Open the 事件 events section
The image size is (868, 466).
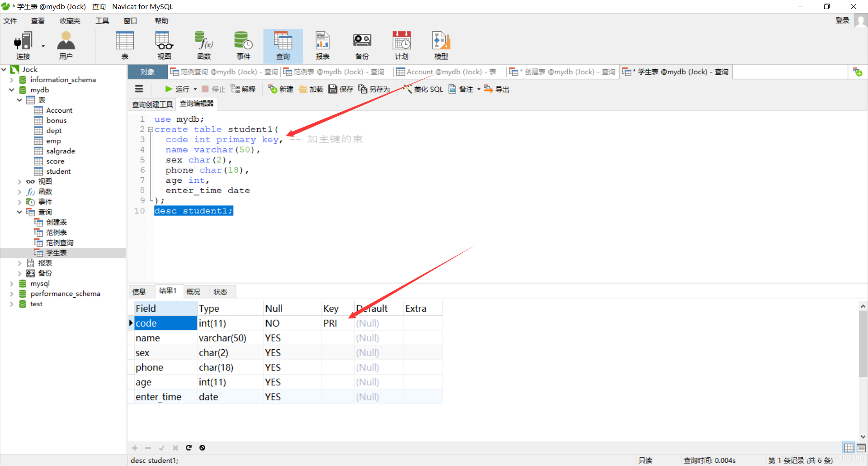coord(243,45)
